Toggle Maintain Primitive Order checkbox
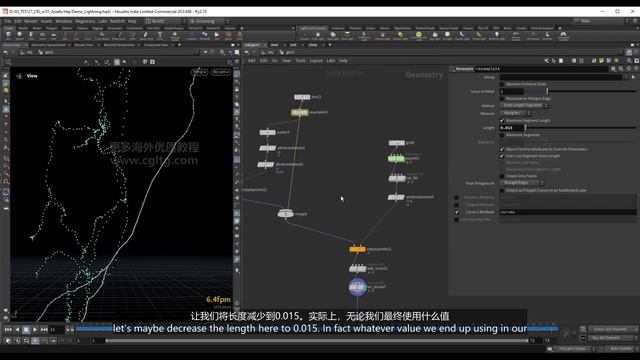This screenshot has height=360, width=640. tap(502, 84)
